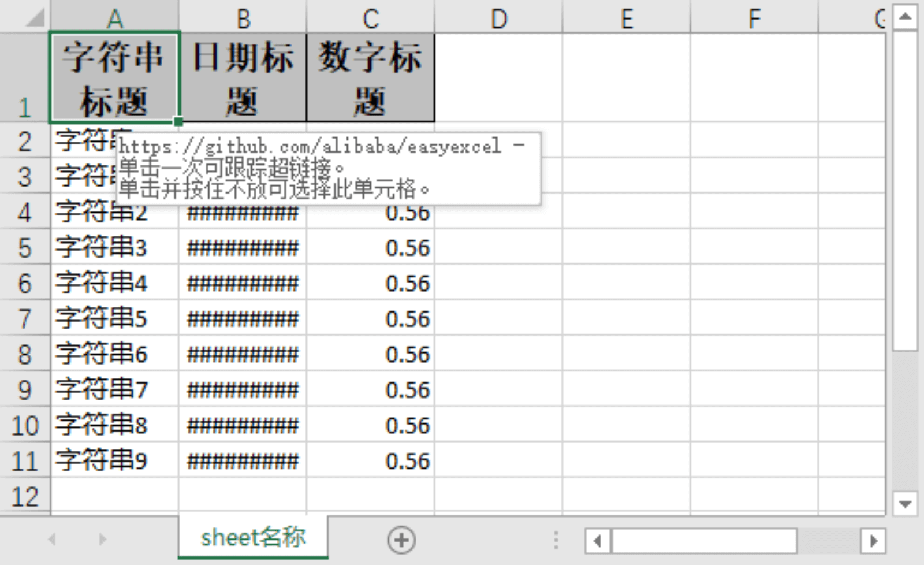Go to previous sheet navigation arrow
The width and height of the screenshot is (924, 565).
tap(52, 540)
